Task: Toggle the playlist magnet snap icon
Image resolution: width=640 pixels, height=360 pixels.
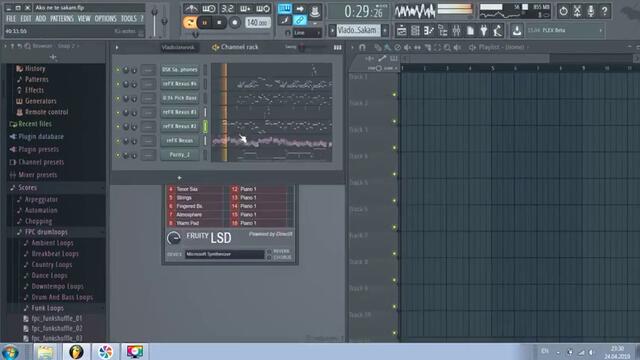Action: 362,48
